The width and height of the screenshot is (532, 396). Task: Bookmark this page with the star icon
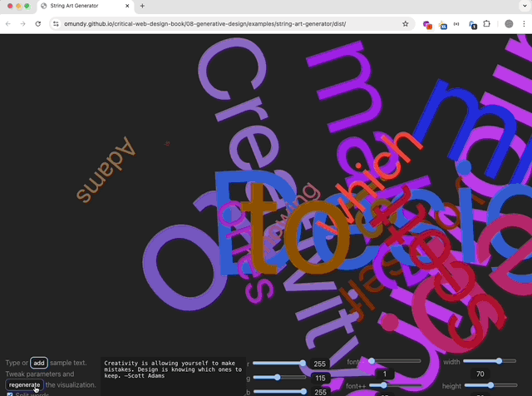click(405, 24)
